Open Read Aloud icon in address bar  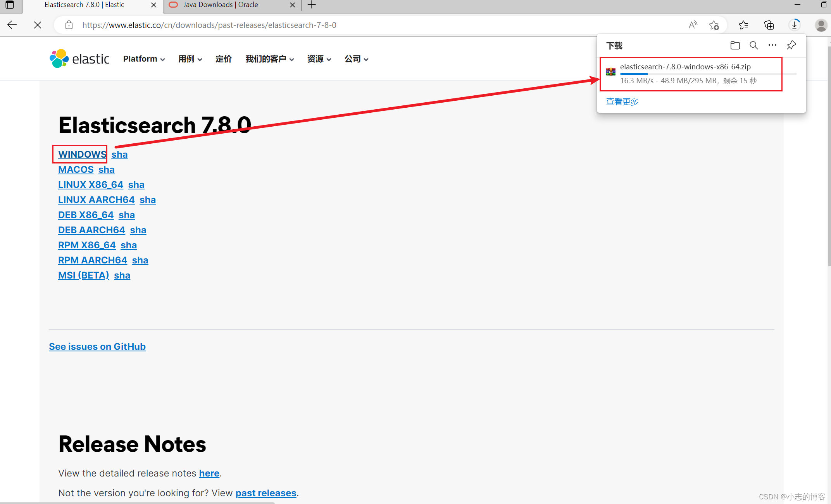[x=693, y=25]
